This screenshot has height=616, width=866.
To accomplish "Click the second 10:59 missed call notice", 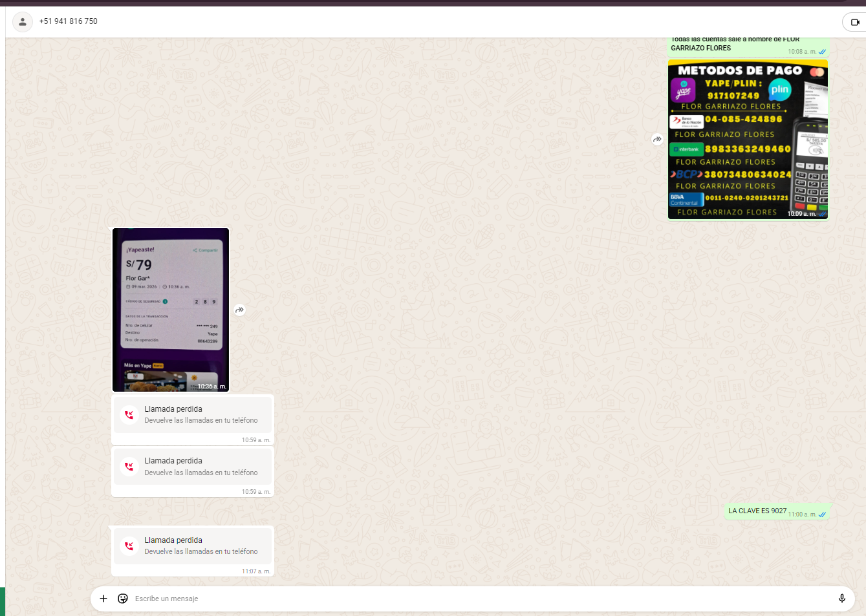I will (x=193, y=466).
